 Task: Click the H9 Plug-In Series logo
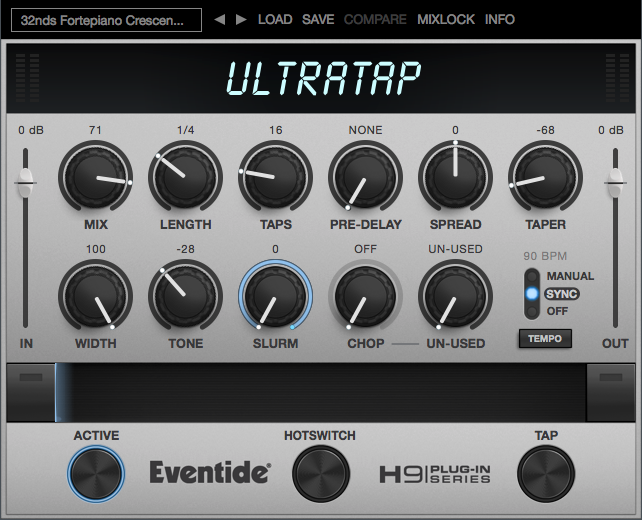click(435, 474)
